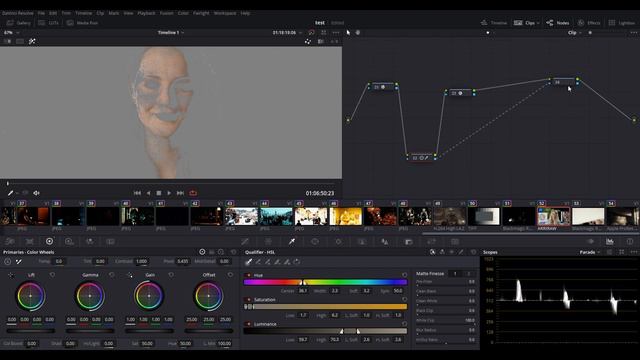Select clip thumbnail 52 with blonde woman
Viewport: 640px width, 360px height.
coord(553,216)
